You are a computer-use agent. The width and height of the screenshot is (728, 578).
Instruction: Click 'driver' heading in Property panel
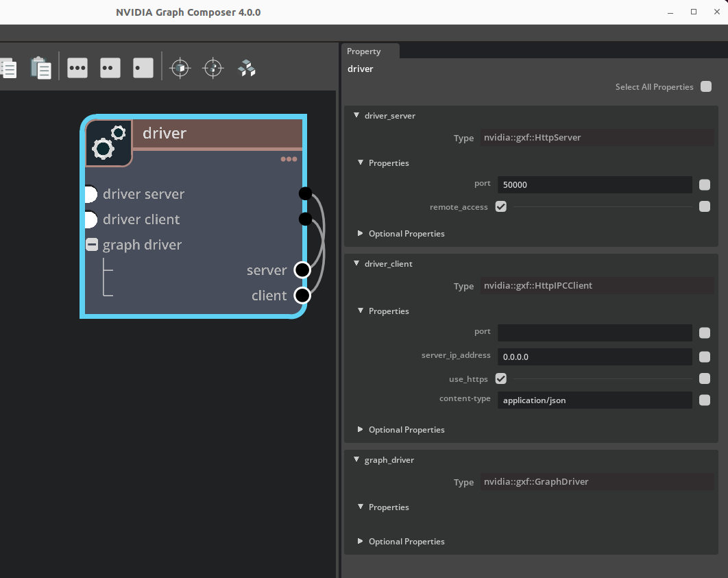[x=361, y=69]
